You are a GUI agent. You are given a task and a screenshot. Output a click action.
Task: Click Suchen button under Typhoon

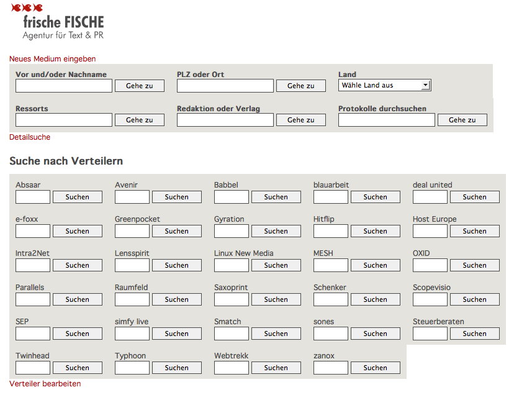[x=177, y=368]
